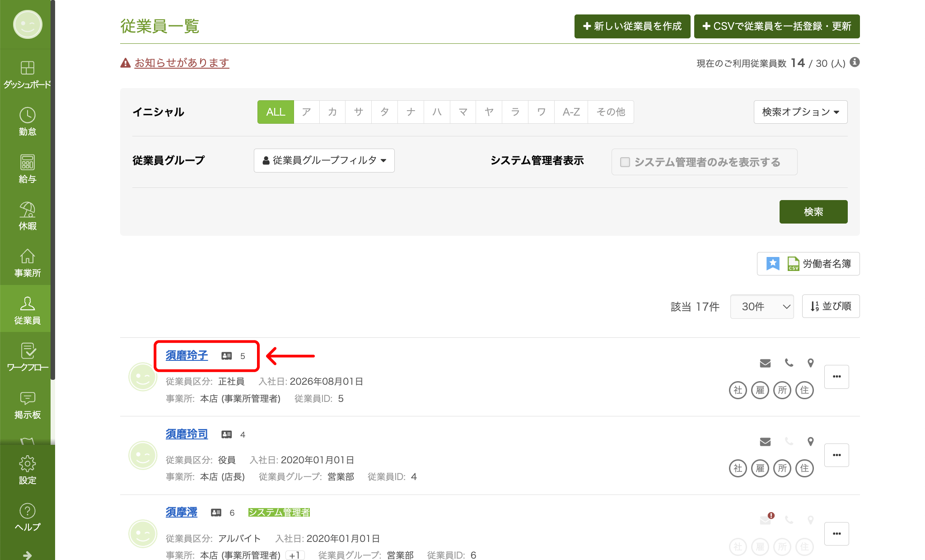The width and height of the screenshot is (925, 560).
Task: Click location pin icon for 須磨玲司
Action: coord(811,442)
